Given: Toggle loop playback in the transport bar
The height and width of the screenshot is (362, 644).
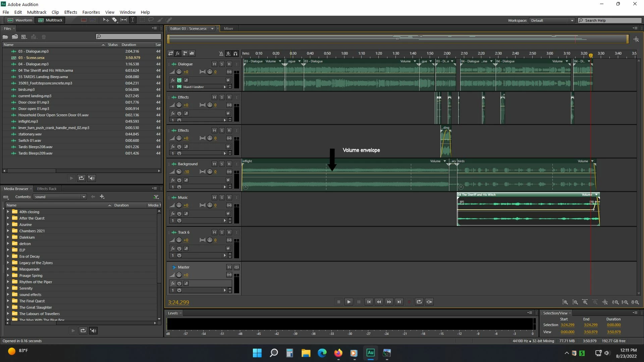Looking at the screenshot, I should [x=419, y=302].
